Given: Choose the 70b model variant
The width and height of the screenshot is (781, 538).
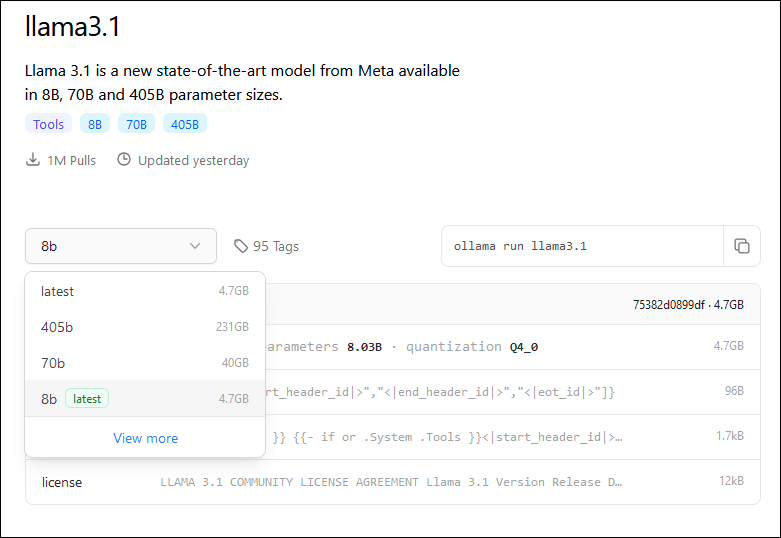Looking at the screenshot, I should click(x=145, y=363).
